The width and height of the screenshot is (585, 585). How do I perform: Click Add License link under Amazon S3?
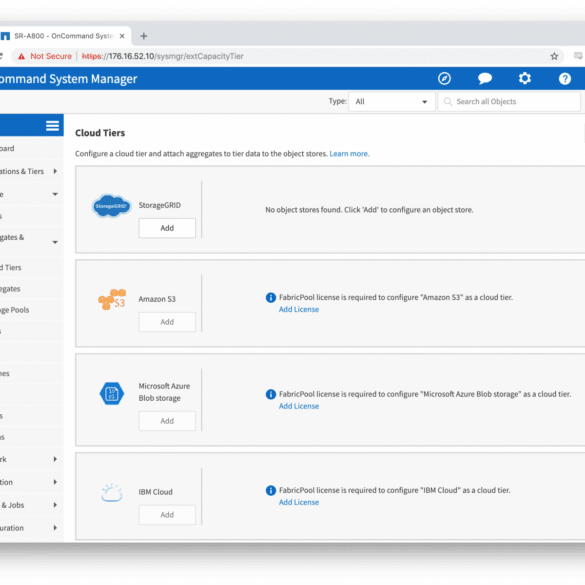tap(299, 310)
